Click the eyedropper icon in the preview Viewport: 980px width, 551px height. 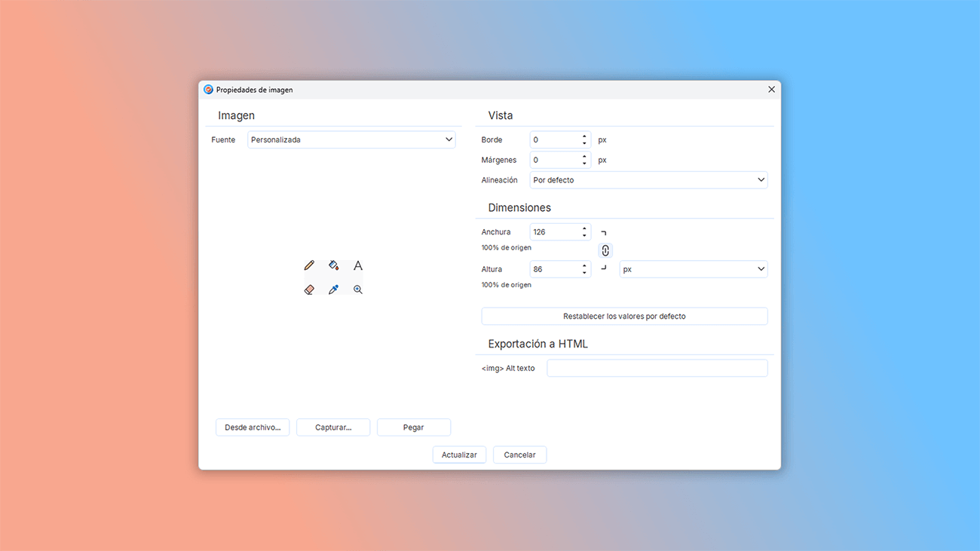coord(333,289)
